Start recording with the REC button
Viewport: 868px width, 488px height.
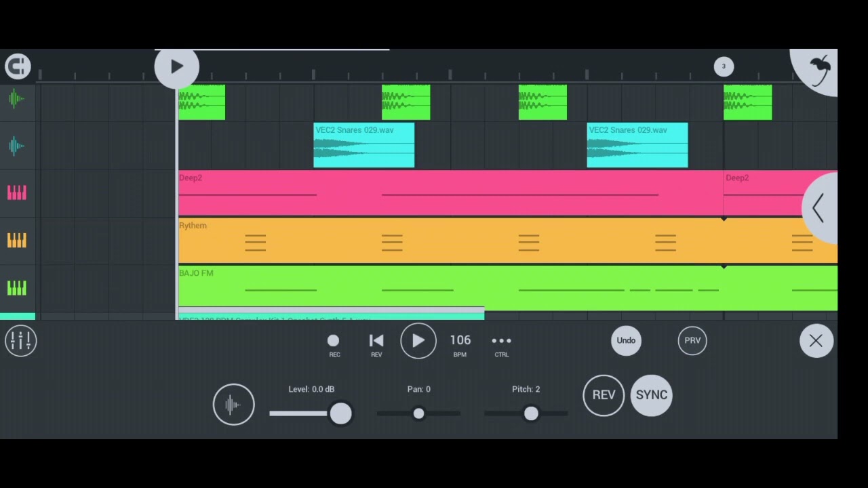(334, 345)
